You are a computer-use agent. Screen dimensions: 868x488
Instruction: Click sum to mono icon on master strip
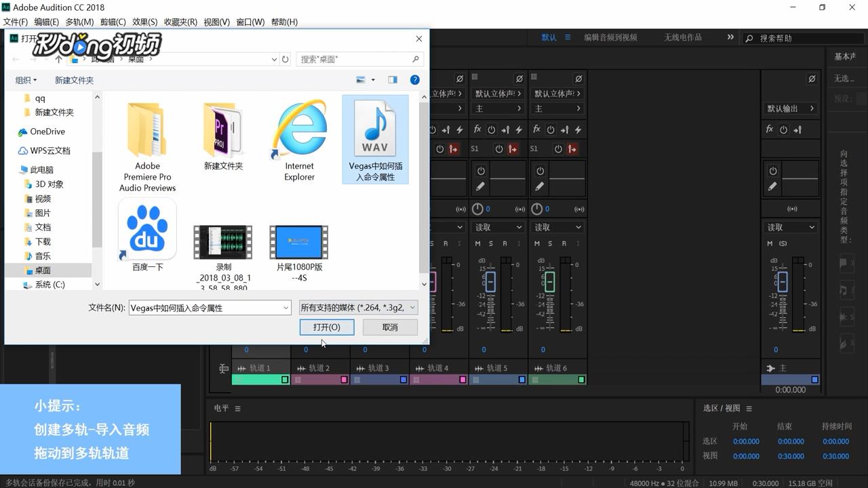click(792, 209)
